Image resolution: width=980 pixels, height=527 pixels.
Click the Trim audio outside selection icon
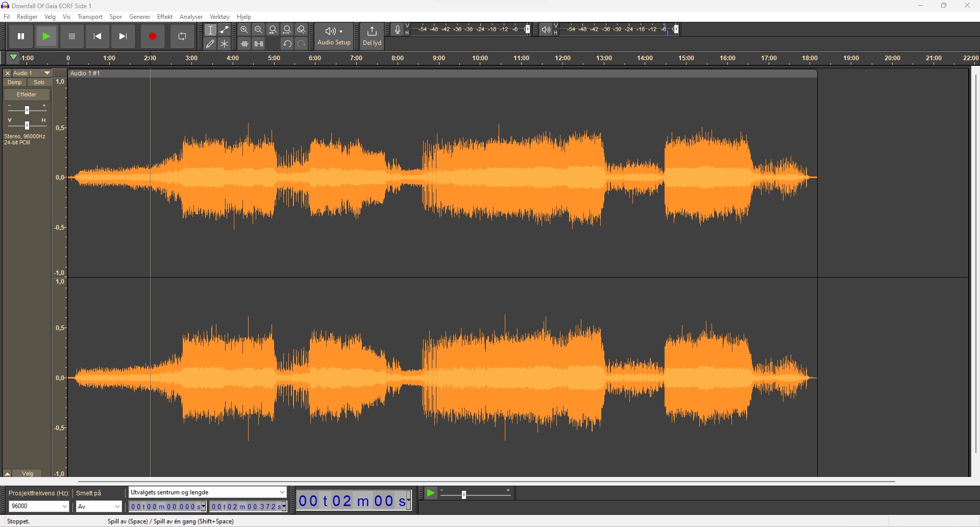[244, 44]
